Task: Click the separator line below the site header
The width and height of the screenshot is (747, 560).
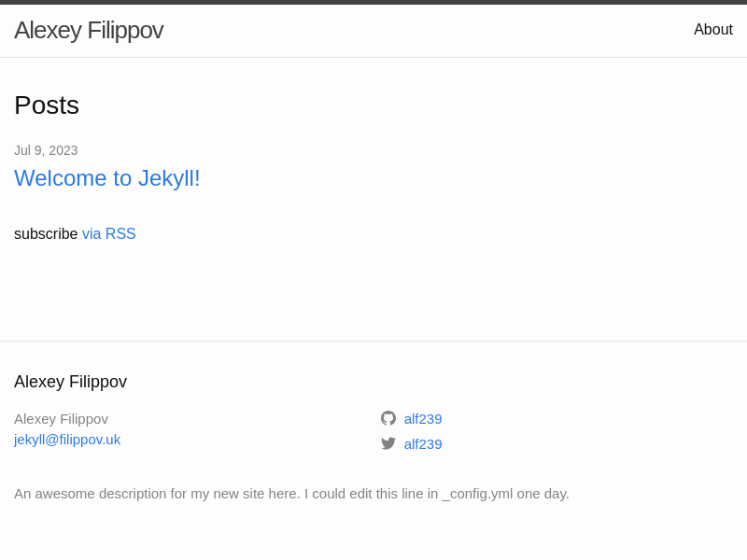Action: coord(373,57)
